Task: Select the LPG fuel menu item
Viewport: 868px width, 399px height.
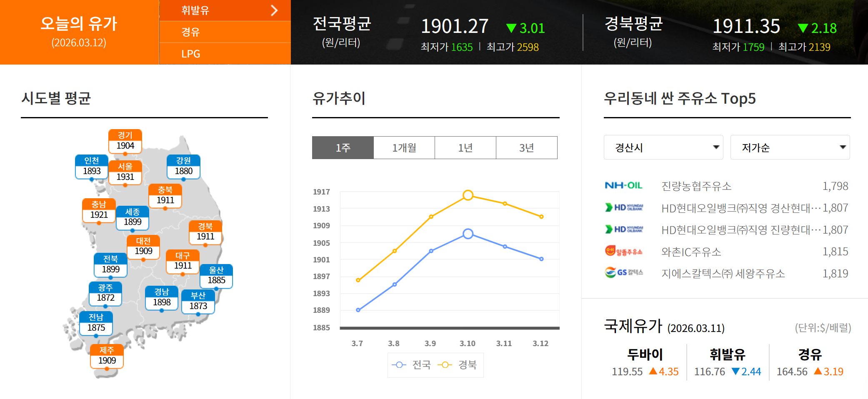Action: [225, 54]
